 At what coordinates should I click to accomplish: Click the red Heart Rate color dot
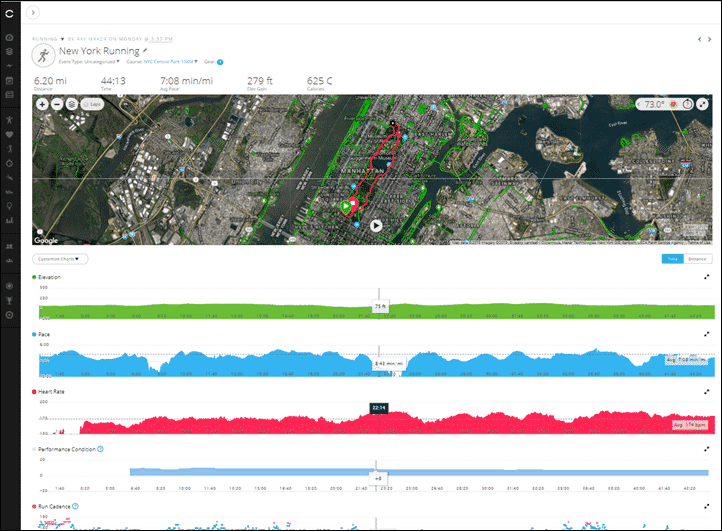tap(34, 391)
